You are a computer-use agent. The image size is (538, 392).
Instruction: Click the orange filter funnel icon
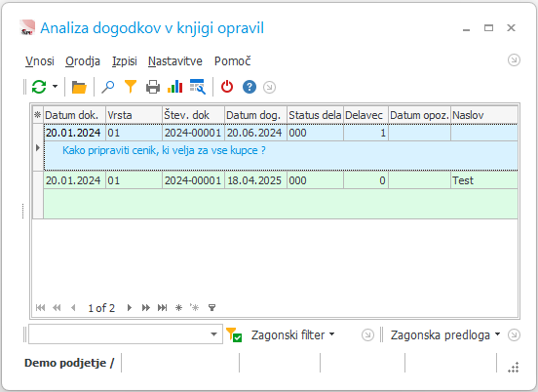click(x=131, y=87)
